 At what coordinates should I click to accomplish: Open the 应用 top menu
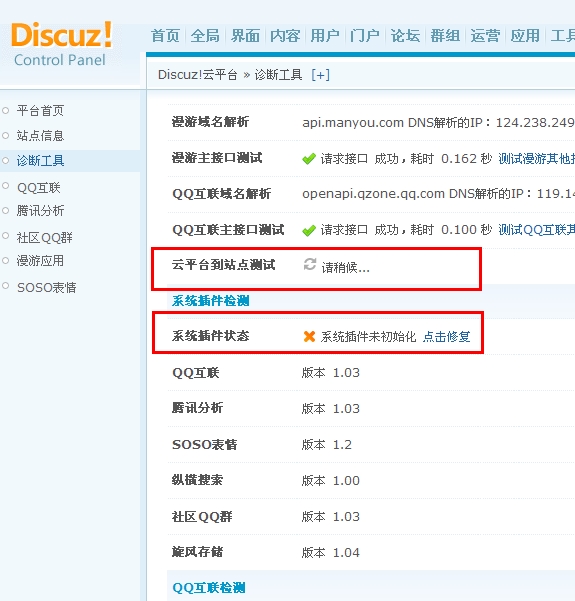click(x=525, y=36)
